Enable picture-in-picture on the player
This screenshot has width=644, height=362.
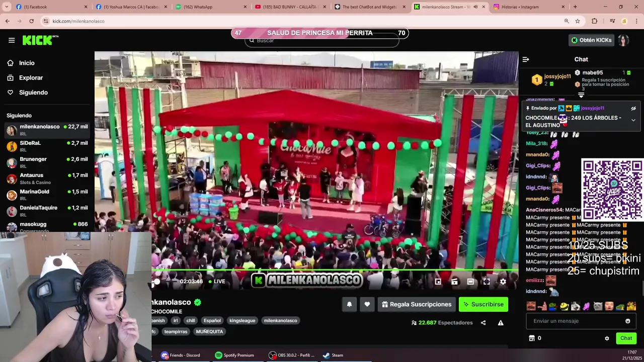(438, 282)
